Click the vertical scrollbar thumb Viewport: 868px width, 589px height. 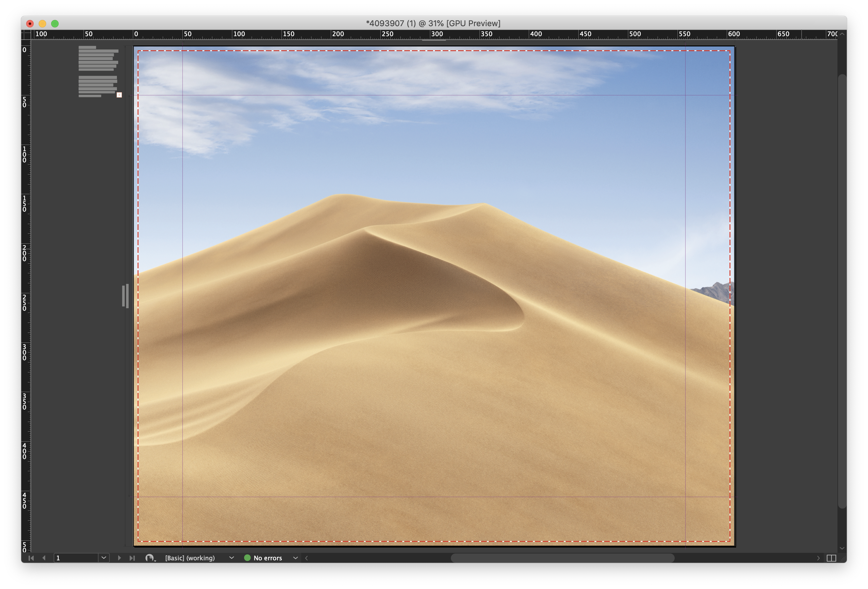click(842, 291)
